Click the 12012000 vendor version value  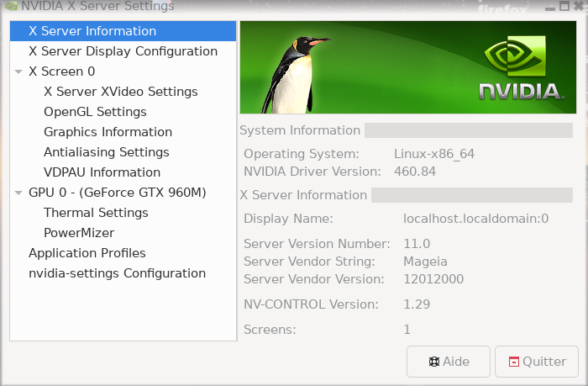[433, 279]
